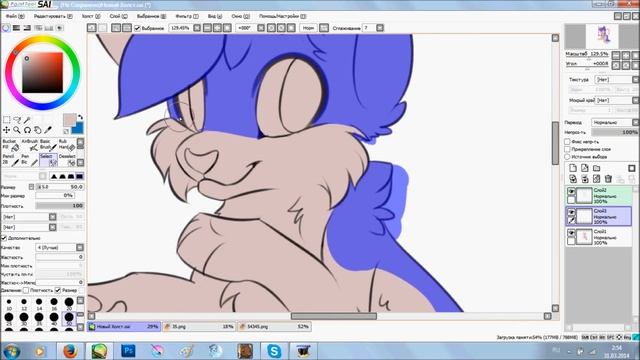The width and height of the screenshot is (640, 360).
Task: Create a new layer folder
Action: 596,168
